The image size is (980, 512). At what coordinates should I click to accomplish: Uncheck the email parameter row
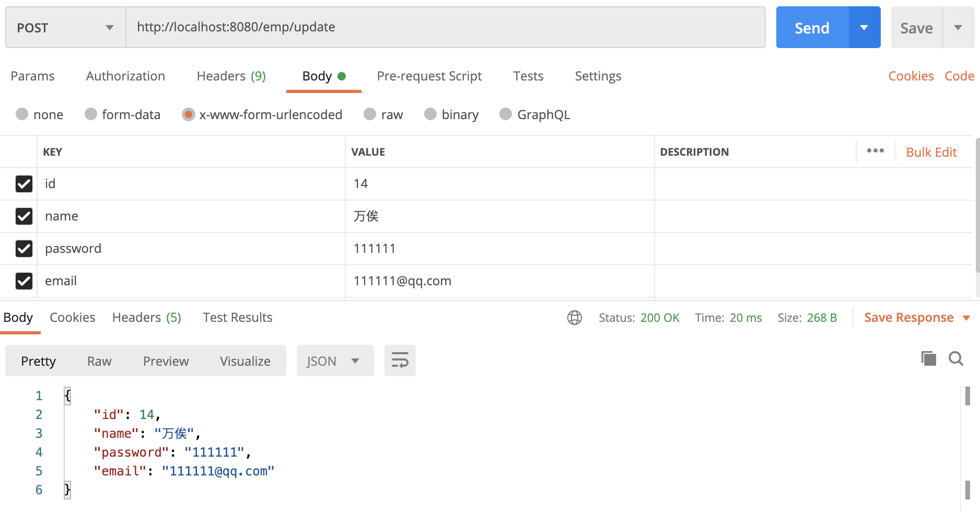coord(24,281)
